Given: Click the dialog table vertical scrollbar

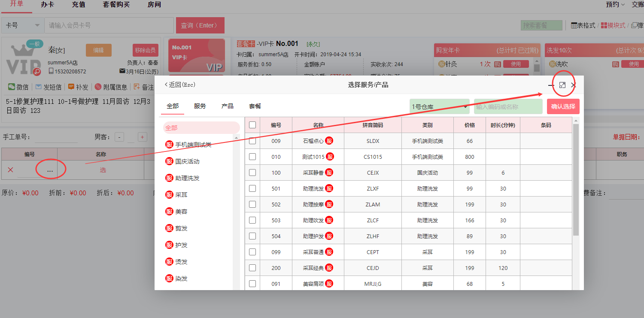Looking at the screenshot, I should [x=576, y=180].
